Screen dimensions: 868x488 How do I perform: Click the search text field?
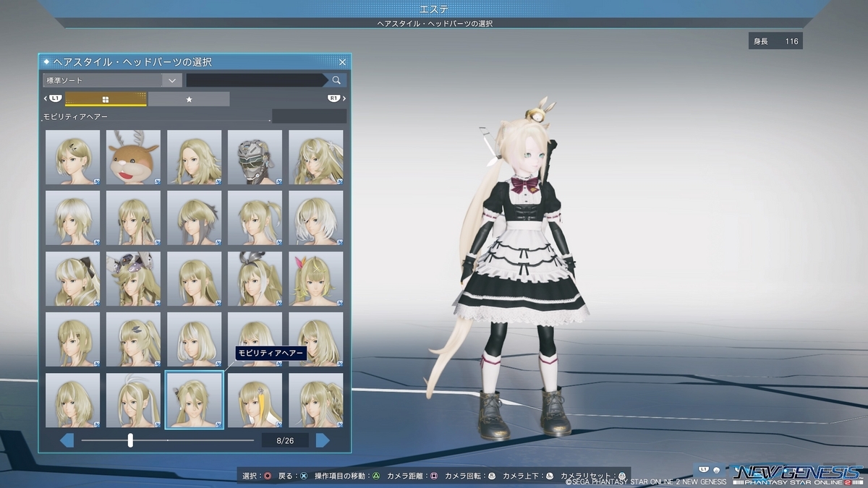[256, 80]
